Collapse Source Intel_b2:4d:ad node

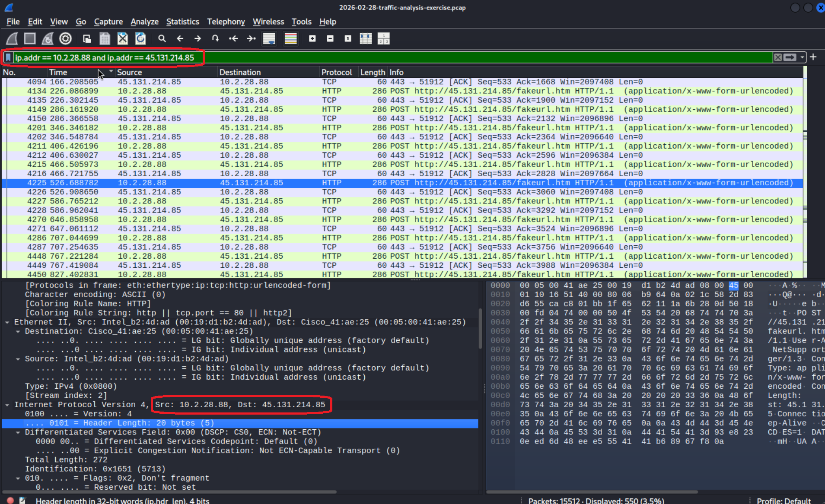coord(18,359)
